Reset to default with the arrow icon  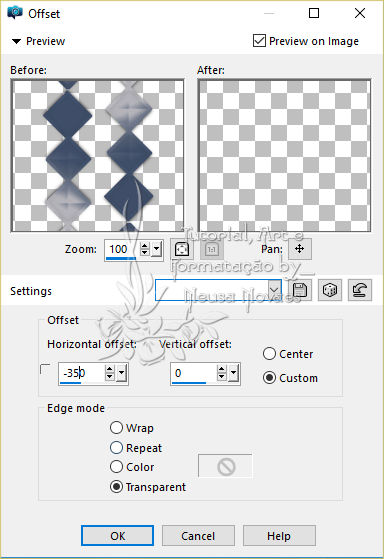(x=360, y=290)
